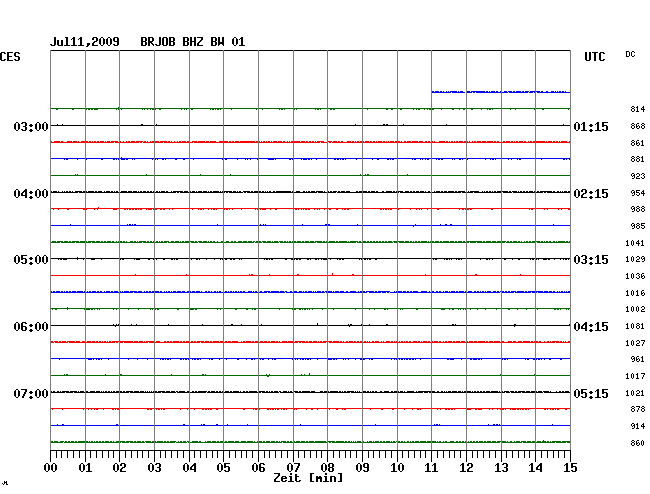Click minute tick label 09

click(362, 468)
